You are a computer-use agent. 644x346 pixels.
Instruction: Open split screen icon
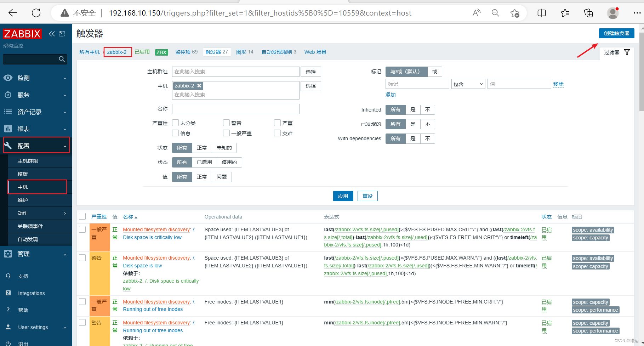pos(542,13)
